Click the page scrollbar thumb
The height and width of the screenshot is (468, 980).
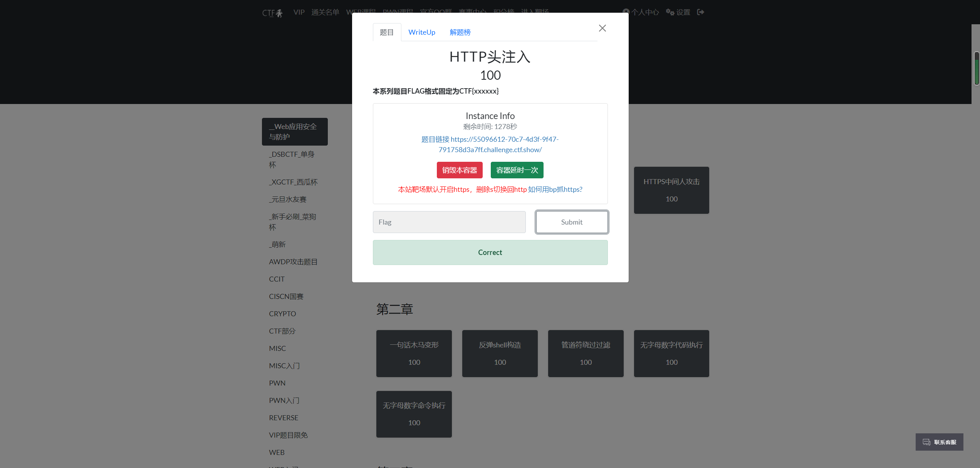[977, 69]
